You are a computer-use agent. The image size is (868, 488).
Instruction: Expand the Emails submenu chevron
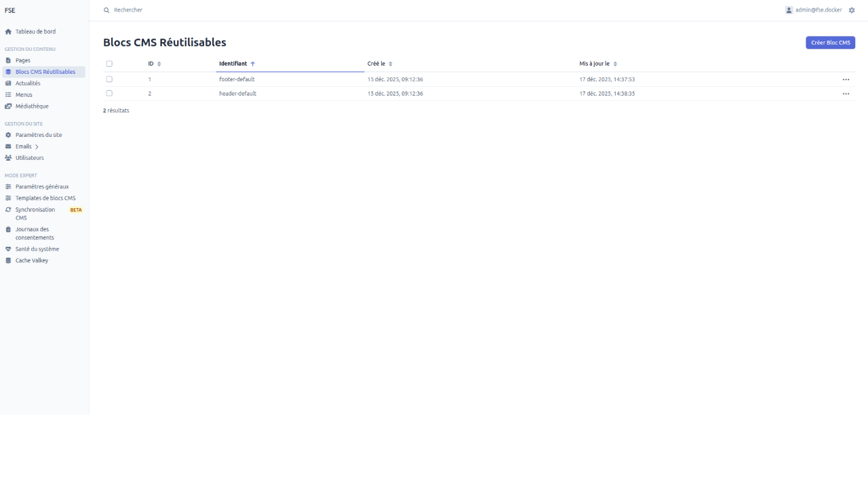click(x=37, y=146)
